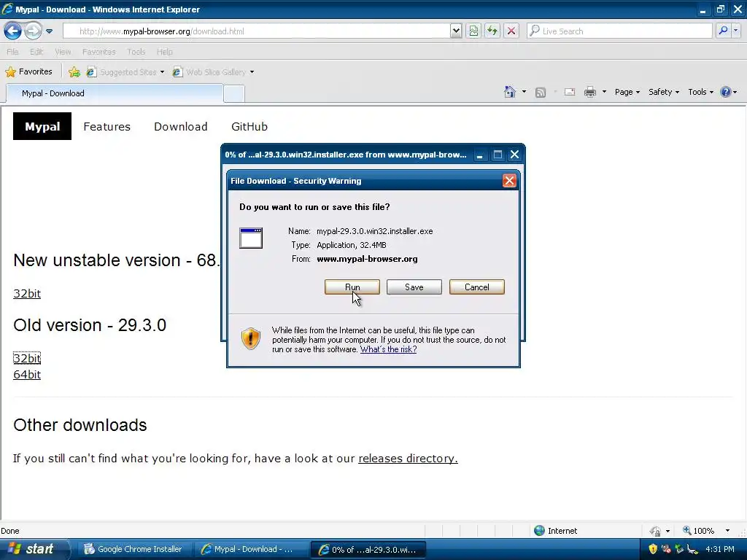Open the releases directory link
Viewport: 747px width, 560px height.
tap(408, 458)
